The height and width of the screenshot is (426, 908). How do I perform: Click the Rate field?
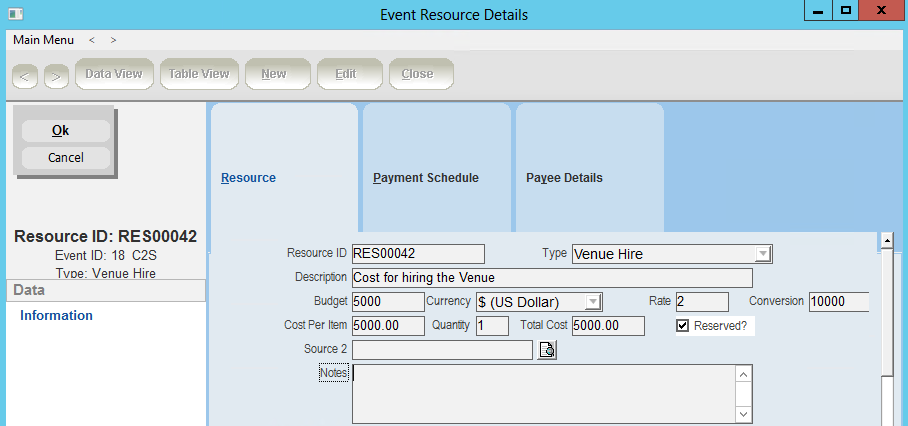tap(702, 302)
